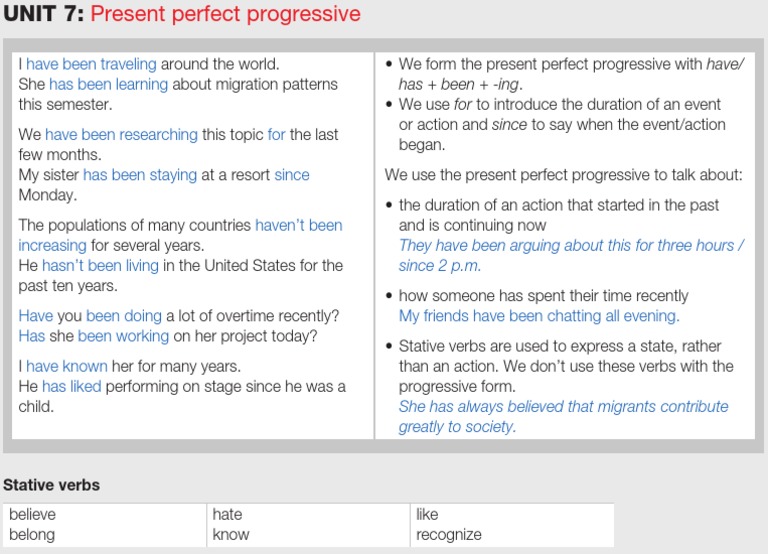Click the blue word 'since' before Monday

pyautogui.click(x=292, y=175)
